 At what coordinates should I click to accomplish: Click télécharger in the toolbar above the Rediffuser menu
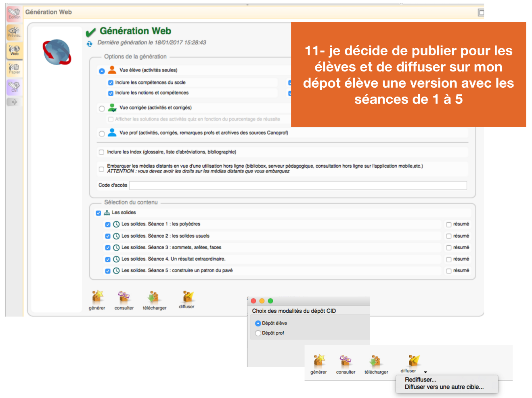click(376, 364)
